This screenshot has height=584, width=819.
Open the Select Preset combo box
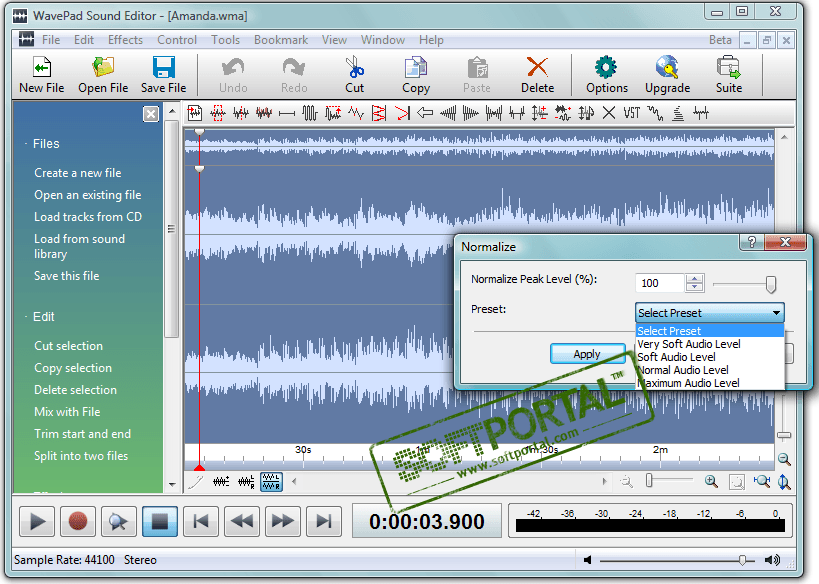point(710,313)
